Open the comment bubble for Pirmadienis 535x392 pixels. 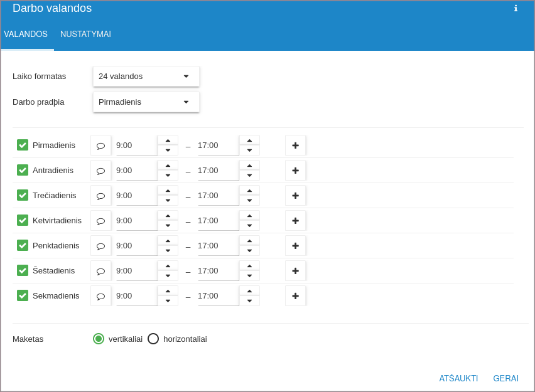(100, 146)
